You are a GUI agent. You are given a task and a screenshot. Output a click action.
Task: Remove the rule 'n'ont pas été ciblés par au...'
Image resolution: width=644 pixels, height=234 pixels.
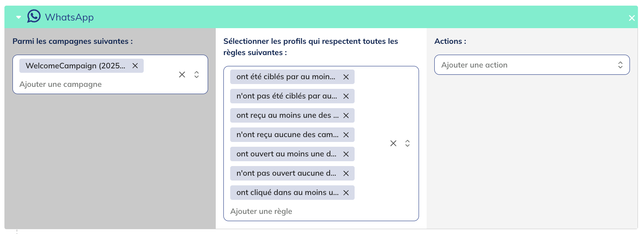(346, 96)
